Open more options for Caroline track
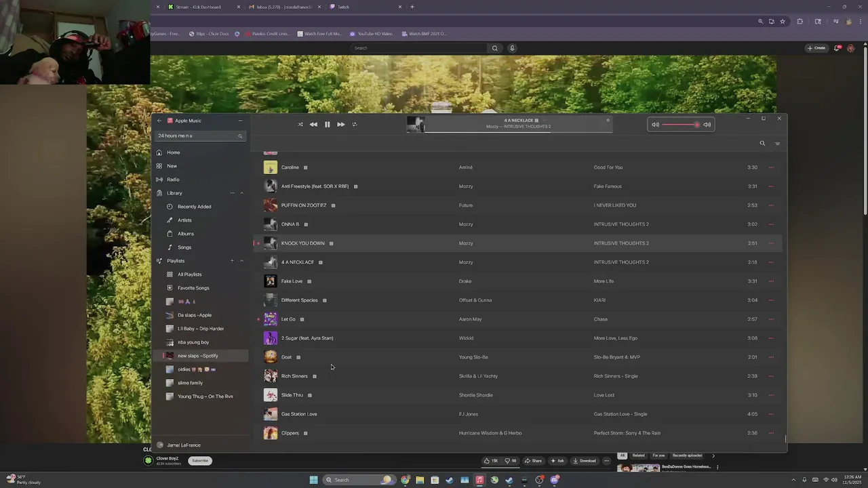The width and height of the screenshot is (868, 488). (x=771, y=167)
